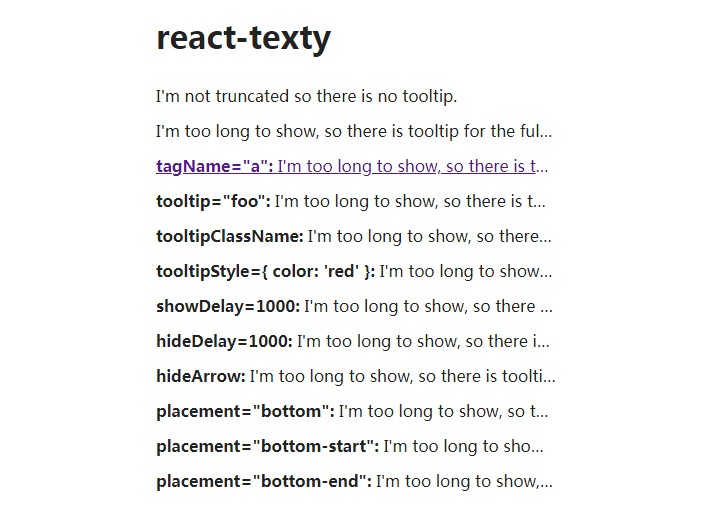
Task: Click the bold placement="bottom" label
Action: click(245, 412)
